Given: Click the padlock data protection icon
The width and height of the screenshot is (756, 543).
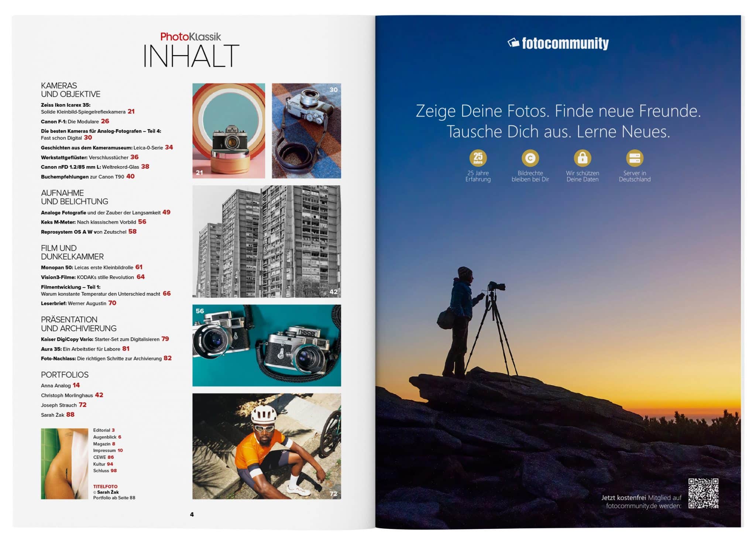Looking at the screenshot, I should pyautogui.click(x=582, y=158).
